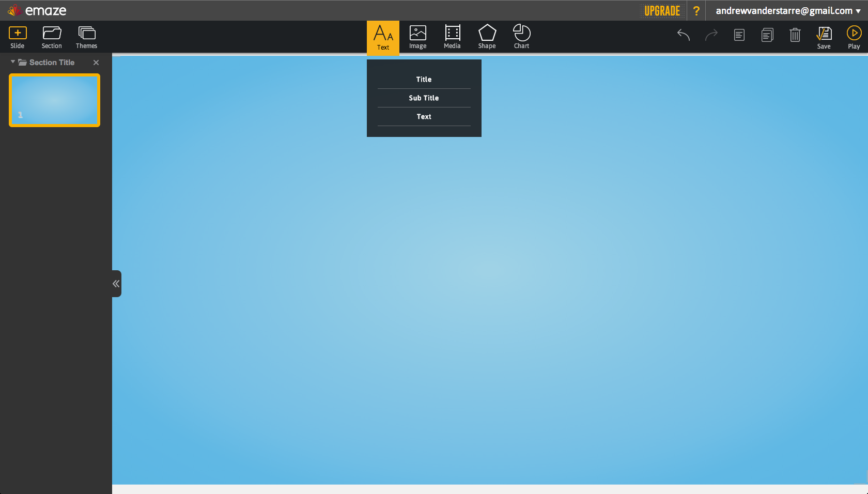Click the UPGRADE button
The height and width of the screenshot is (494, 868).
coord(662,11)
